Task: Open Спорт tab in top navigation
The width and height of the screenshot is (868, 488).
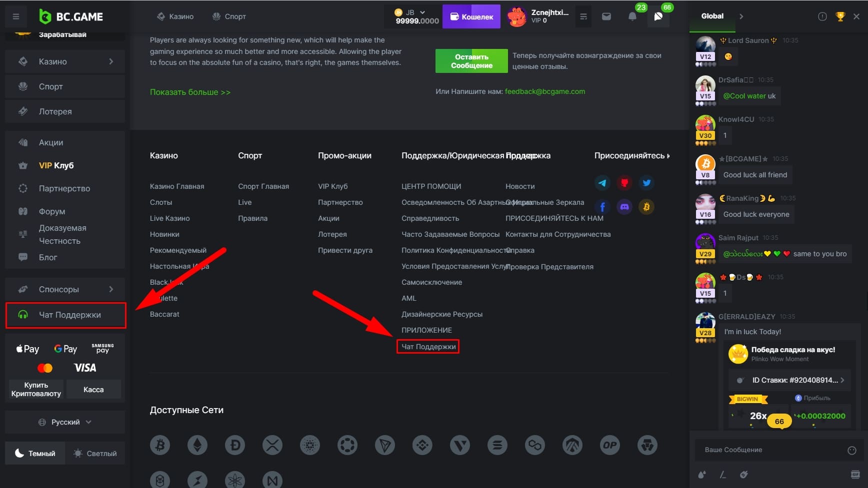Action: point(229,16)
